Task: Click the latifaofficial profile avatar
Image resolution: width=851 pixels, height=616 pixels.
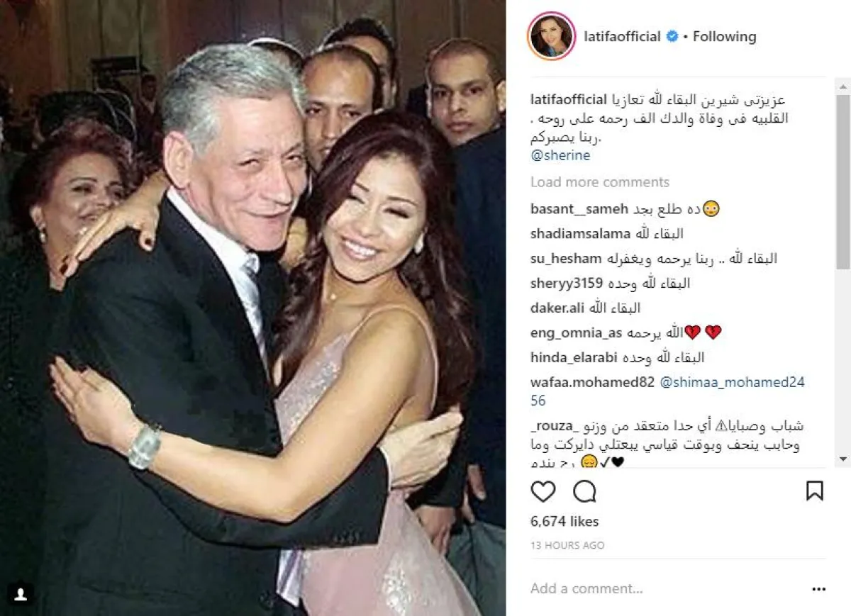Action: click(551, 35)
